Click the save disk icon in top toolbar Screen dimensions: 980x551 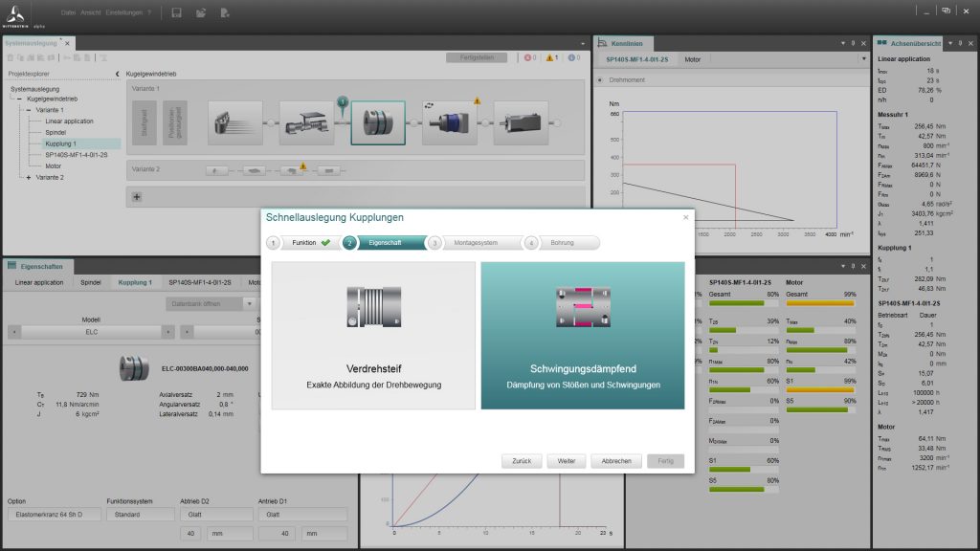point(177,13)
